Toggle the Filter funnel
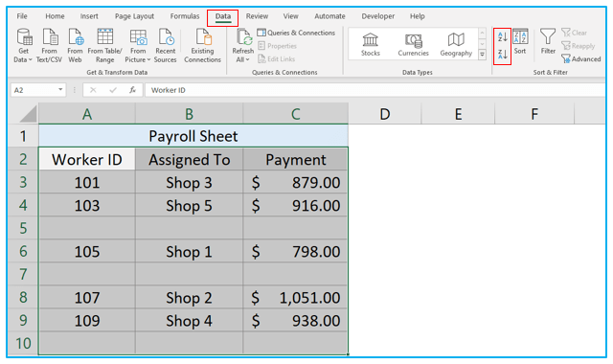 [x=548, y=42]
